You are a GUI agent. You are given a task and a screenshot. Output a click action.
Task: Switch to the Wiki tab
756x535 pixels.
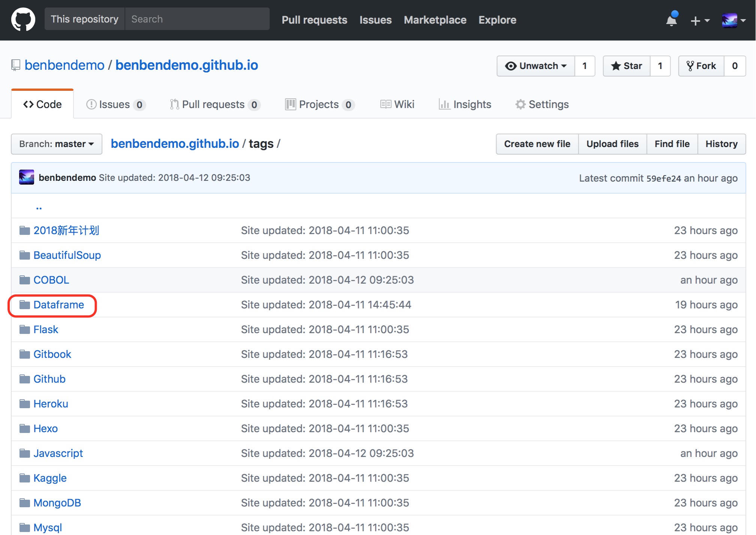pyautogui.click(x=397, y=104)
